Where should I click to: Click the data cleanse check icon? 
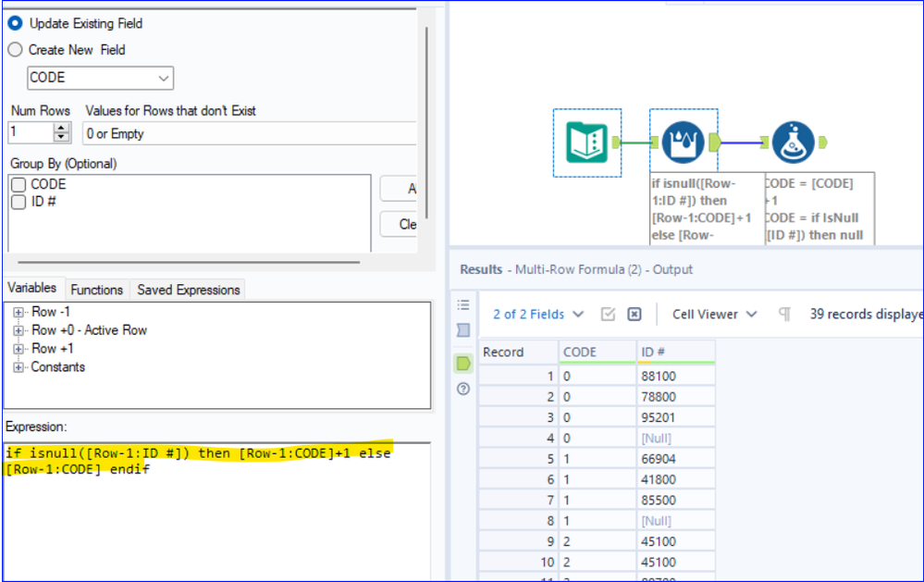[x=609, y=315]
